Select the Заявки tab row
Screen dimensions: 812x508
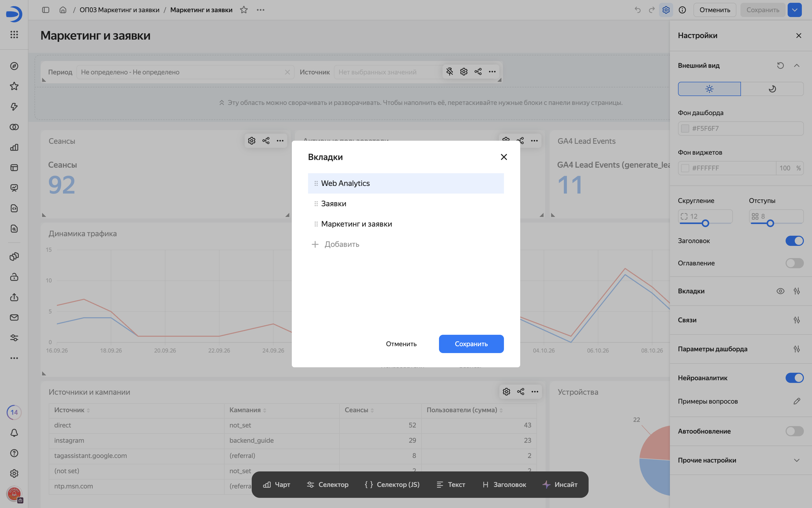[406, 204]
